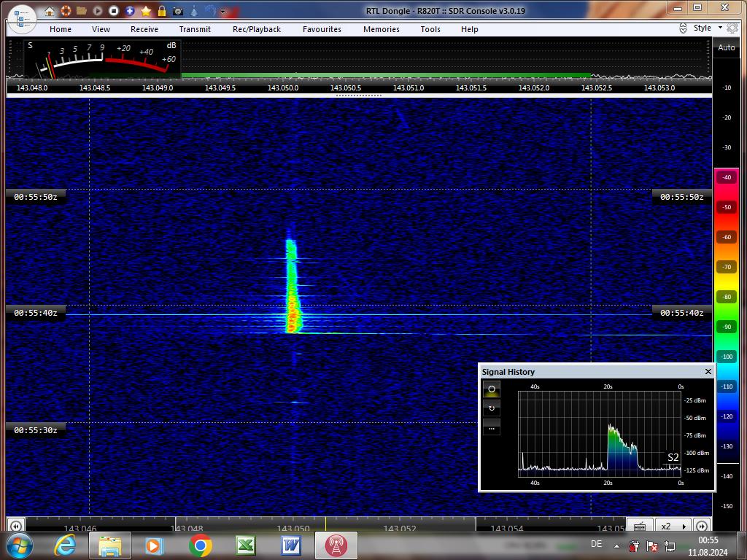
Task: Open the Windows Start button
Action: (x=19, y=545)
